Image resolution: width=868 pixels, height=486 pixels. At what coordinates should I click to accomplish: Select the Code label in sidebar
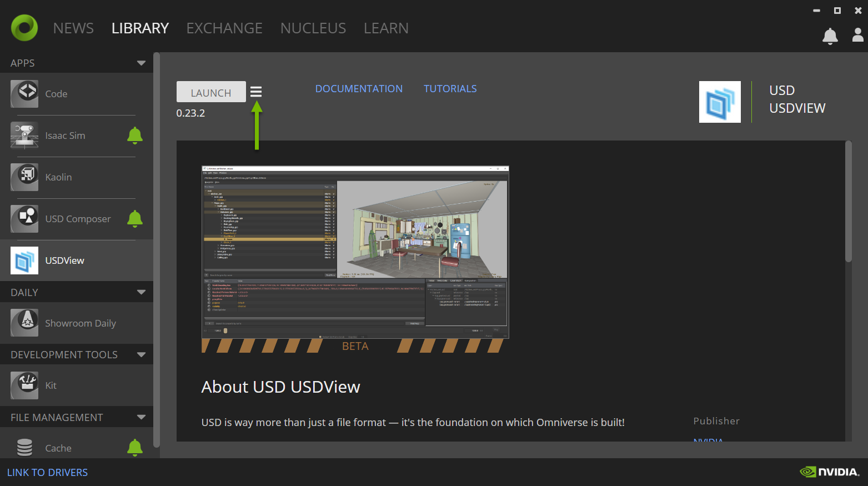coord(56,94)
